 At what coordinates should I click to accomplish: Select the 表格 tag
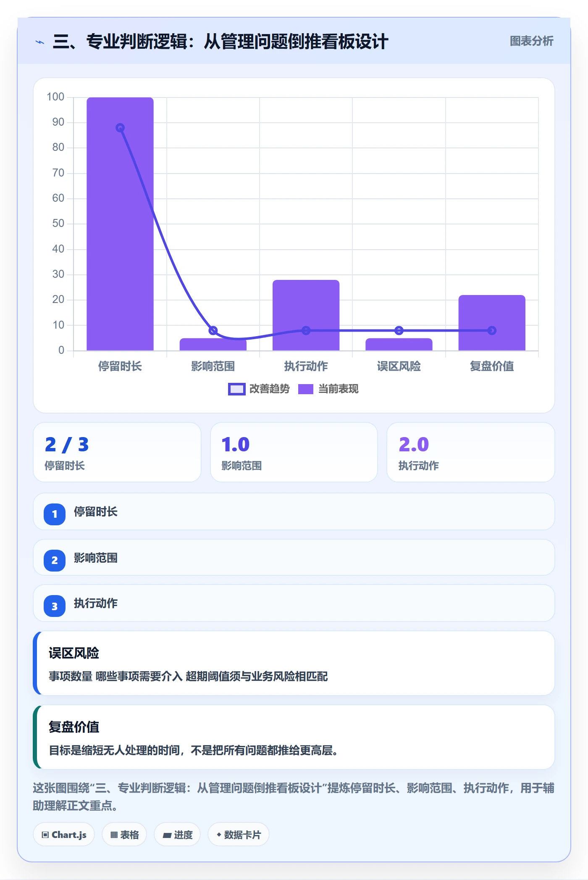[x=124, y=835]
